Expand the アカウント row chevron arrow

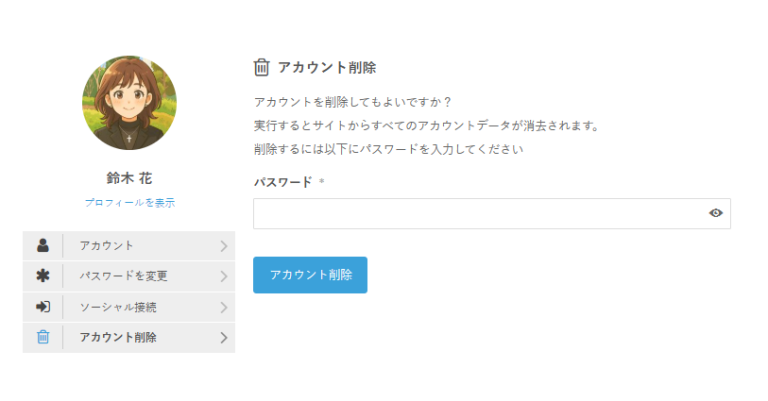pos(223,245)
